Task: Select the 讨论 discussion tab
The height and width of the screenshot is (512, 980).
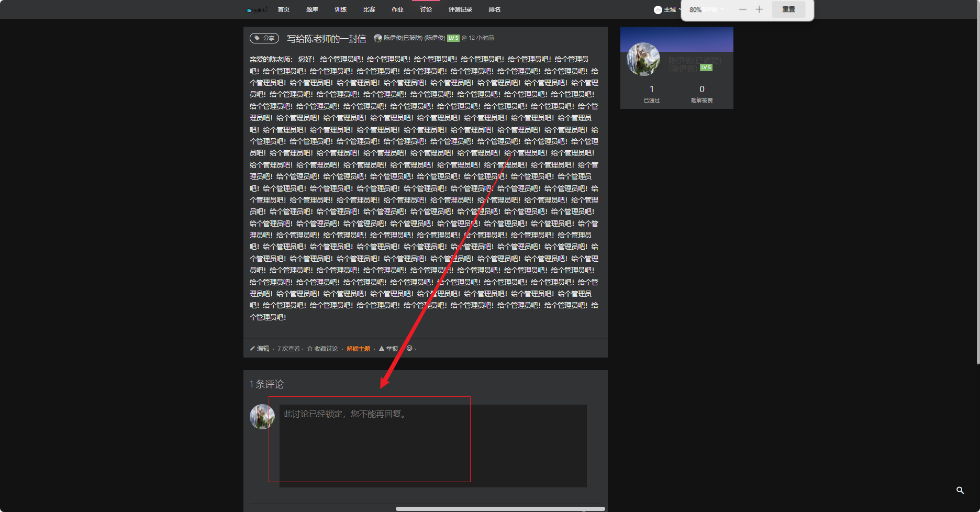Action: point(426,9)
